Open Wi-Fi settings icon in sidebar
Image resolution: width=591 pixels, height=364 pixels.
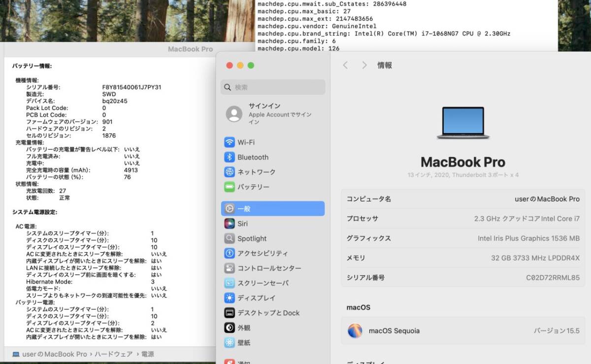(230, 142)
